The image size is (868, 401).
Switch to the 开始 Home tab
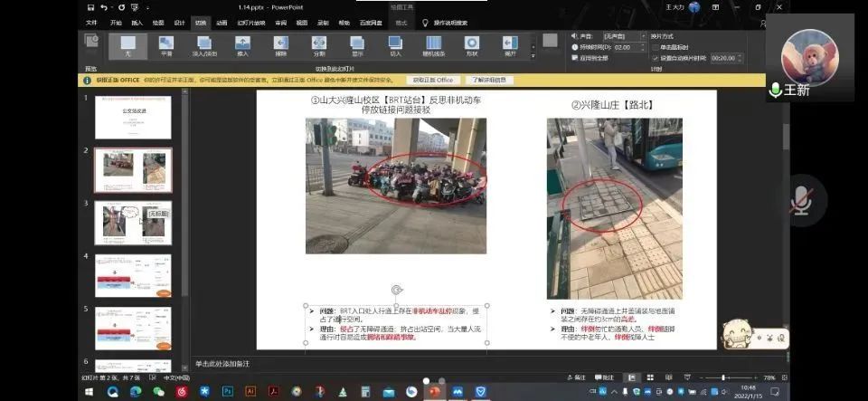[116, 24]
